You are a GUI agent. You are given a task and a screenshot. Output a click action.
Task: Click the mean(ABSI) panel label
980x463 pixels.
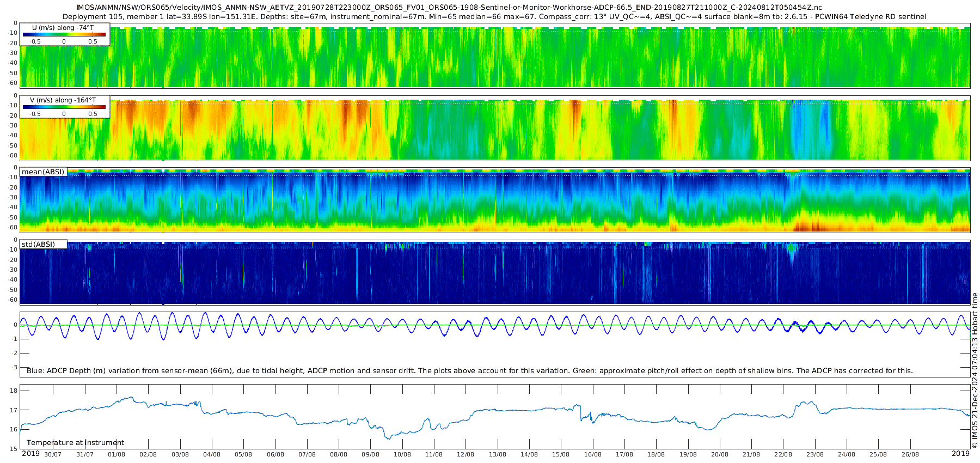tap(43, 172)
